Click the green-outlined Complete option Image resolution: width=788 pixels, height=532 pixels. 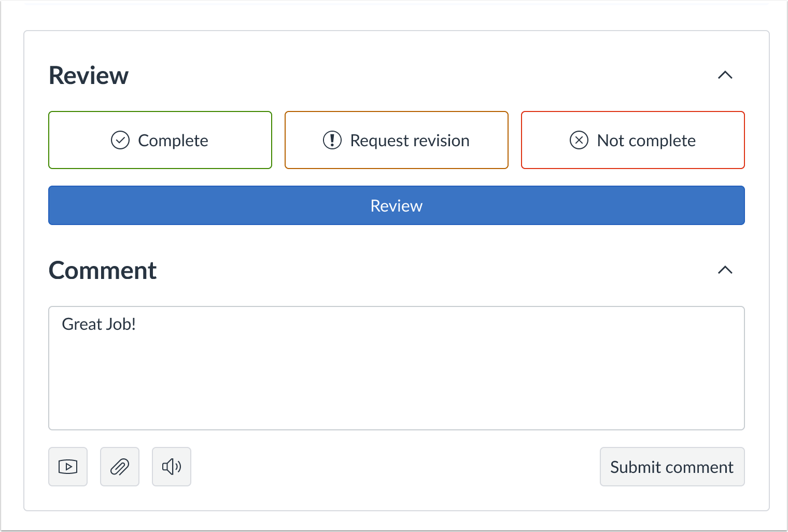(x=160, y=140)
